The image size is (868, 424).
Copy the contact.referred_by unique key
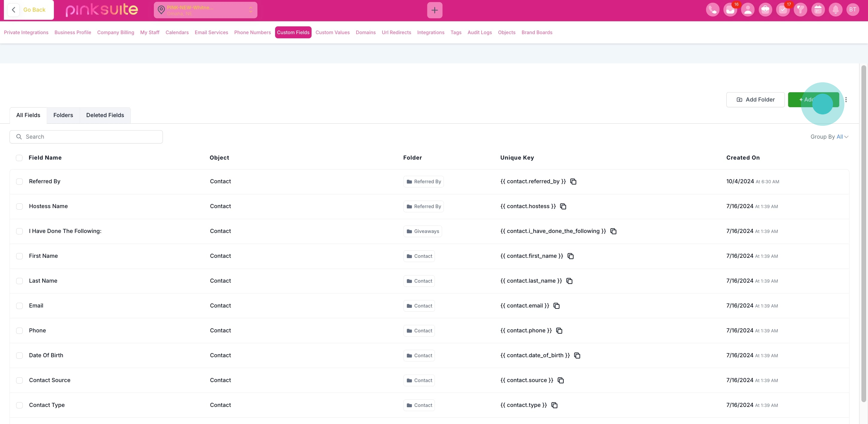tap(573, 182)
